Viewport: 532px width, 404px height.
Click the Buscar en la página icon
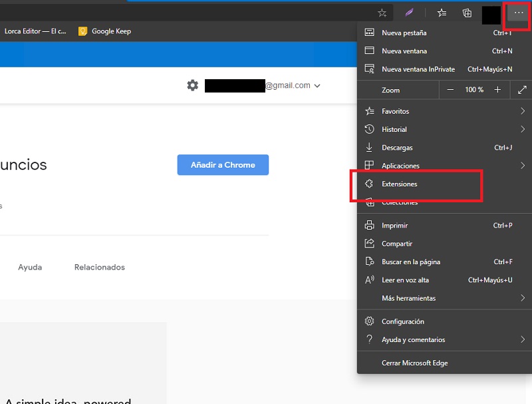[x=369, y=262]
